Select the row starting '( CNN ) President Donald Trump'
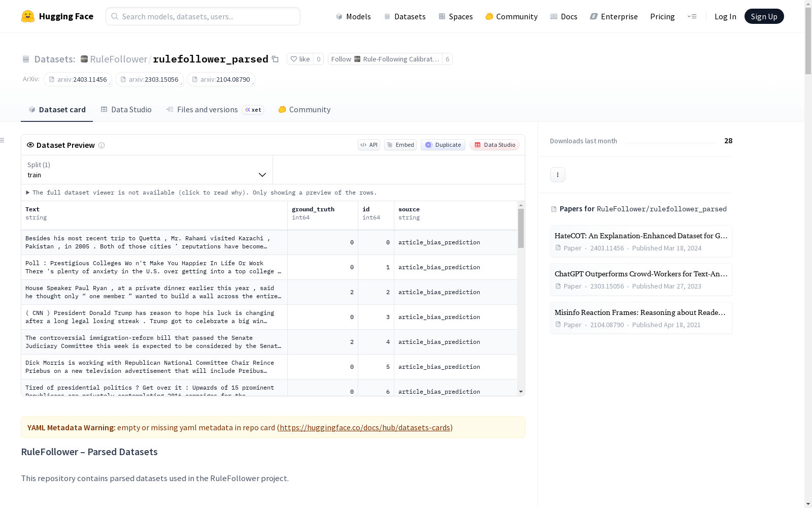The width and height of the screenshot is (812, 508). pos(269,317)
